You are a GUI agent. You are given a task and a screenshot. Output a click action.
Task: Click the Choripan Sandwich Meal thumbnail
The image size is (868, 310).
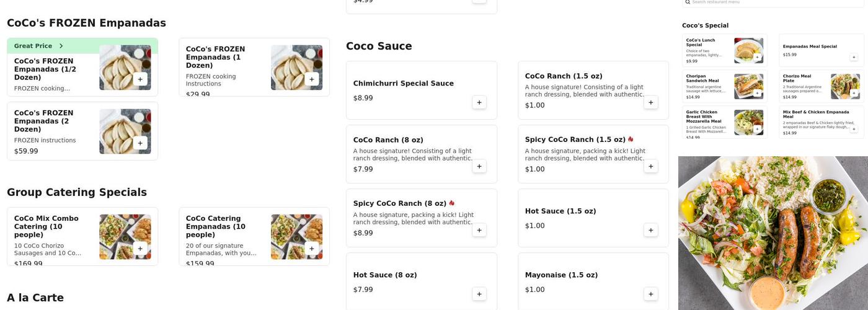(x=748, y=86)
